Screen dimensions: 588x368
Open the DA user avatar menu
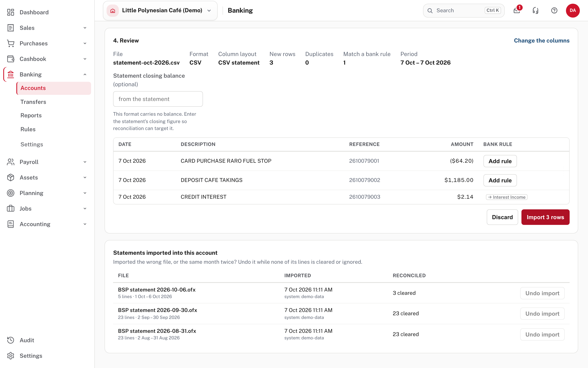point(573,10)
